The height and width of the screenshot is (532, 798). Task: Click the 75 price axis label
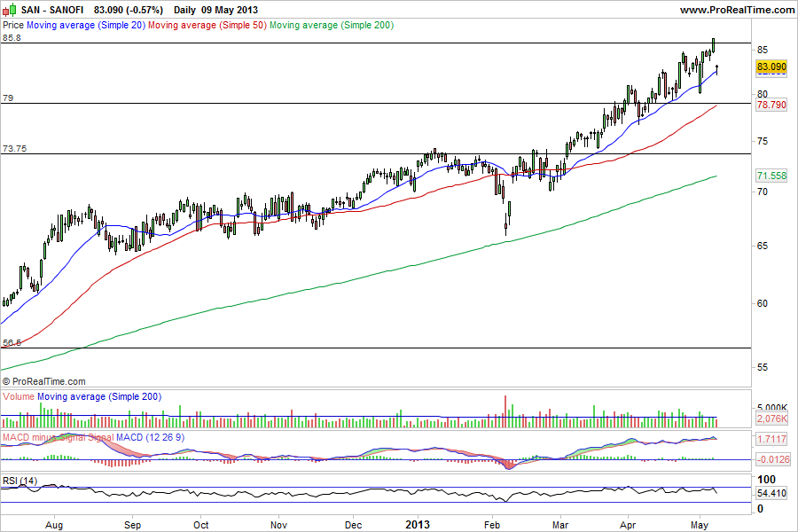[x=763, y=142]
